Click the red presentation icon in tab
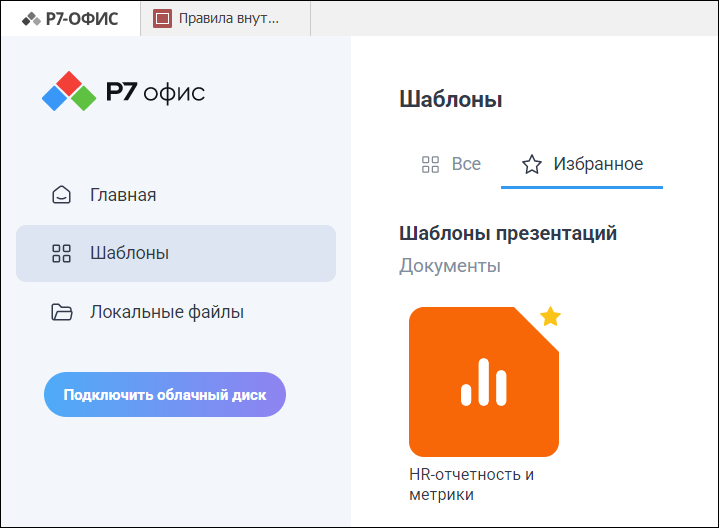Image resolution: width=719 pixels, height=528 pixels. 162,19
